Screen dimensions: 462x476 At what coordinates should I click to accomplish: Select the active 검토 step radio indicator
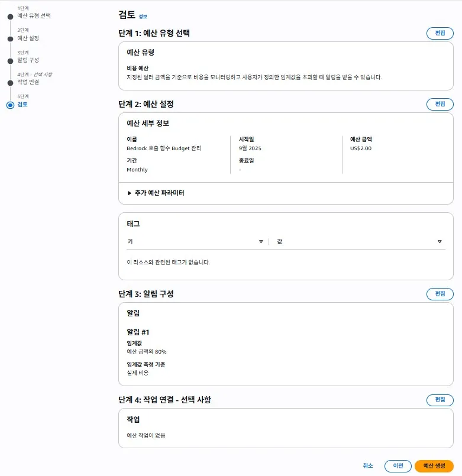[10, 105]
